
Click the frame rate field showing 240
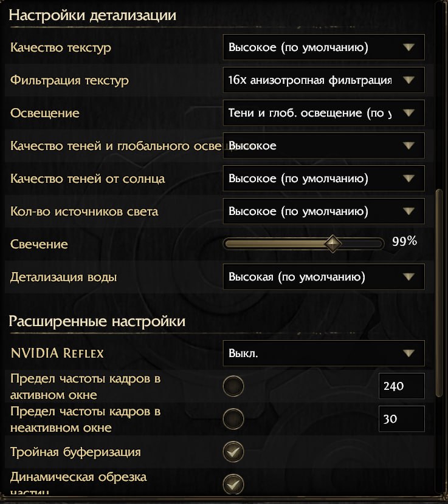click(402, 386)
